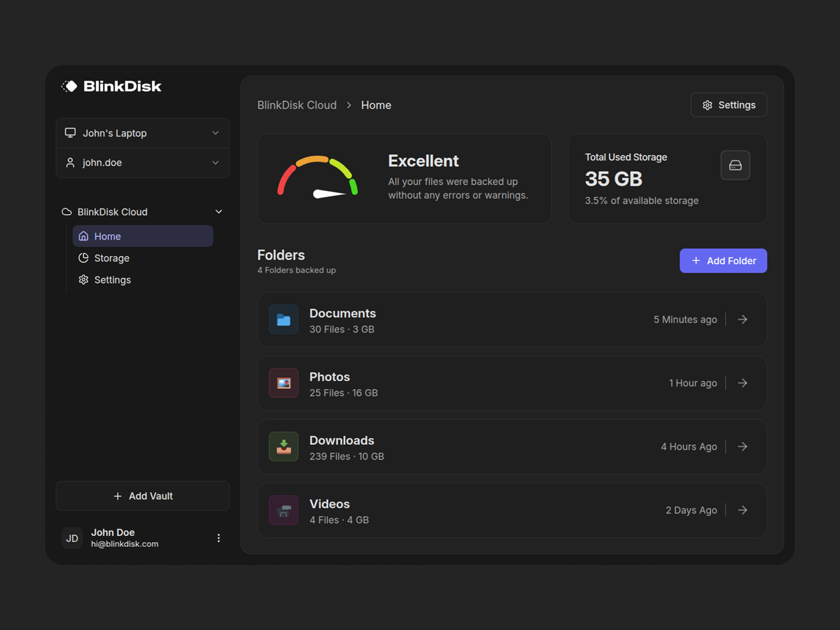Click the JD avatar
Screen dimensions: 840x630
tap(72, 538)
